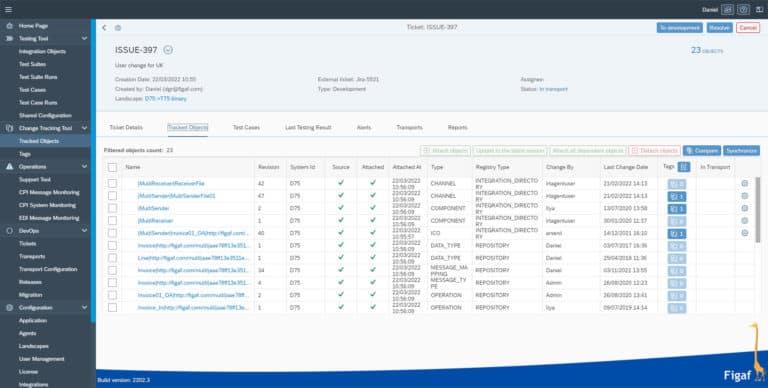Screen dimensions: 768x388
Task: Click row action icon for |MultiSender|MultiSenderFile01
Action: (744, 196)
